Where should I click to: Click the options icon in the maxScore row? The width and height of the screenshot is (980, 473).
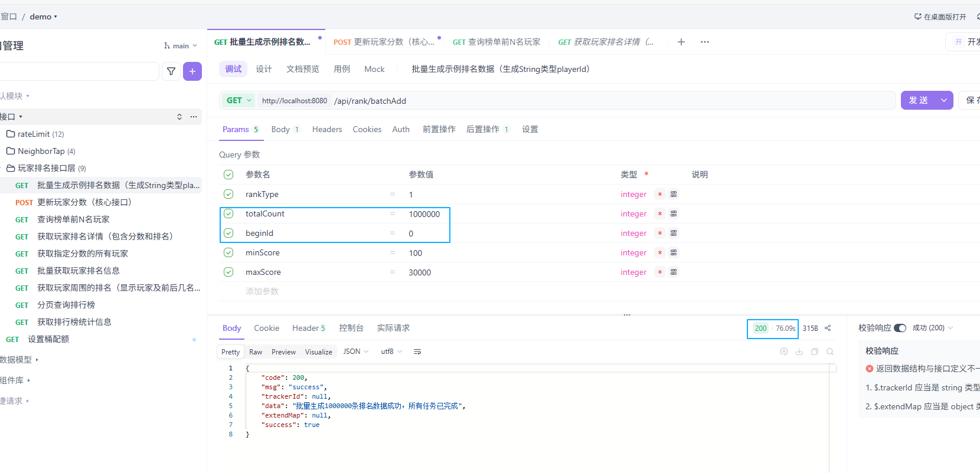tap(674, 272)
